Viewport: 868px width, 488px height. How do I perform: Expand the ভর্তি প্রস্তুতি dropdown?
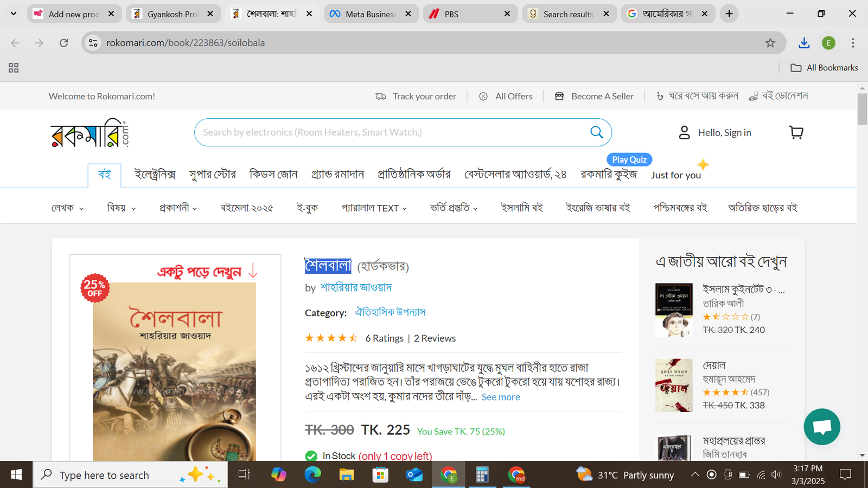tap(454, 208)
